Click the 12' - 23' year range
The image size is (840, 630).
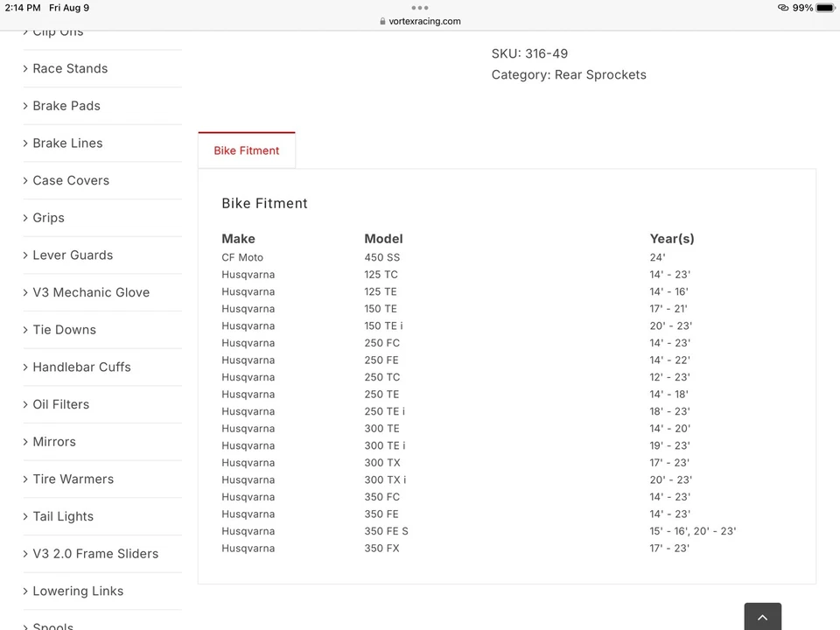(669, 378)
